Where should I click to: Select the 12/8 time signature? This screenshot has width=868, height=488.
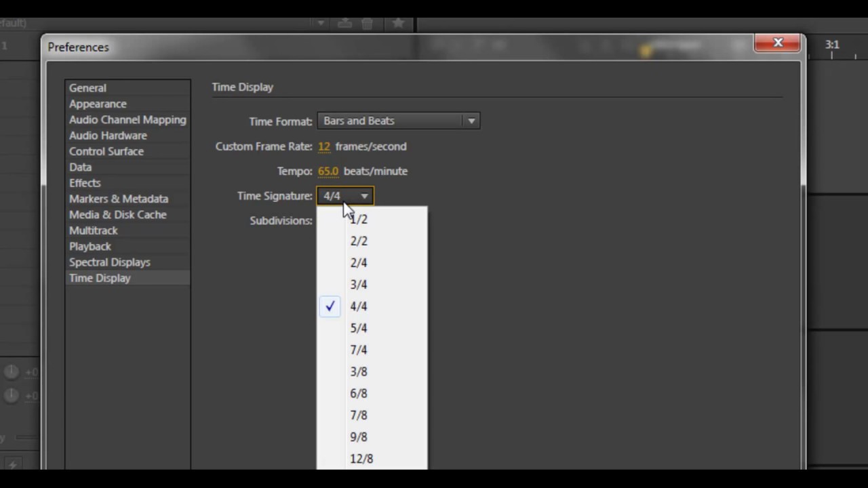coord(372,458)
